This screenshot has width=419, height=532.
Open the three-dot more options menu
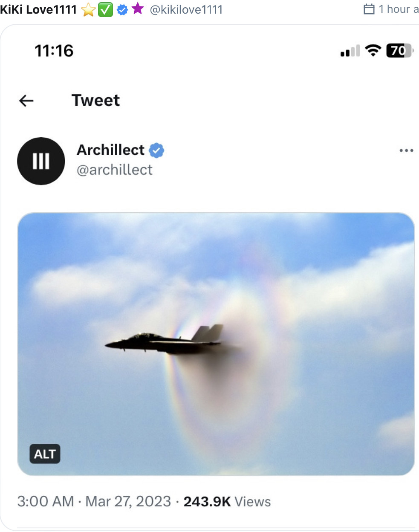[406, 150]
